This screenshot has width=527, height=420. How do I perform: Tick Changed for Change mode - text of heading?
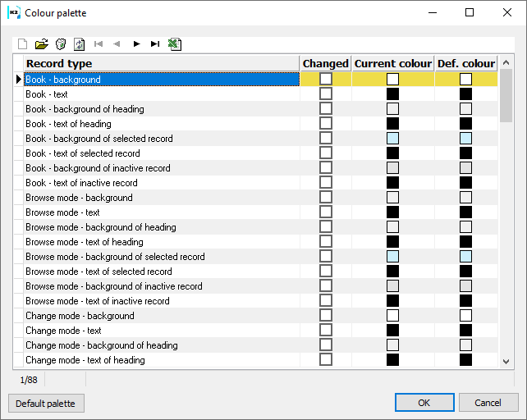[x=326, y=360]
